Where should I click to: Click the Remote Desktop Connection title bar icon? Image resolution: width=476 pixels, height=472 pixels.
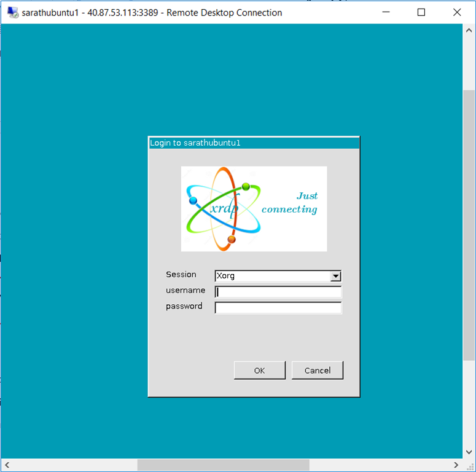(13, 12)
